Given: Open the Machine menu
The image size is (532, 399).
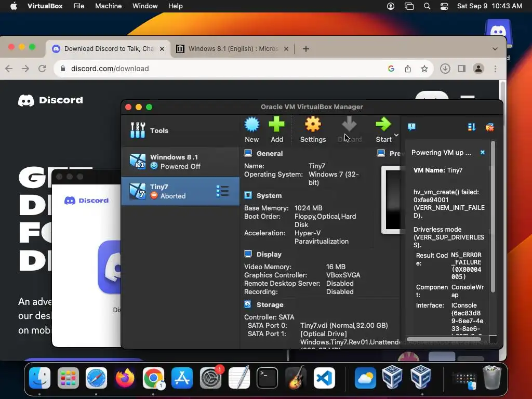Looking at the screenshot, I should coord(108,6).
